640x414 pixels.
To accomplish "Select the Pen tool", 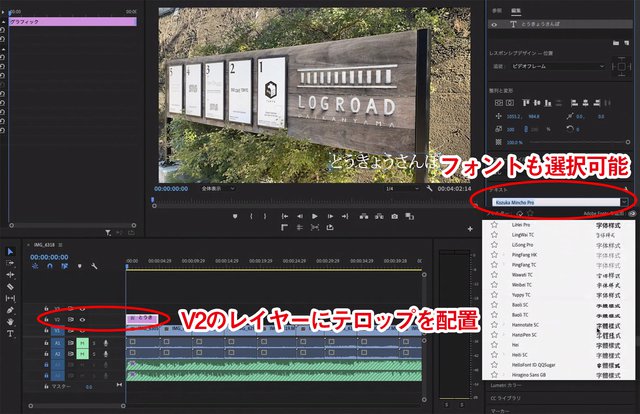I will (x=11, y=311).
